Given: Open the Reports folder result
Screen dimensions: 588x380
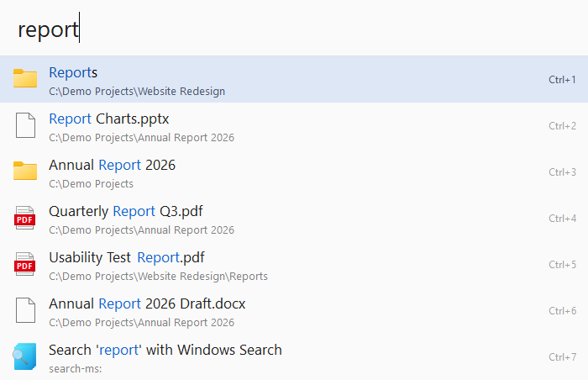Looking at the screenshot, I should 294,79.
